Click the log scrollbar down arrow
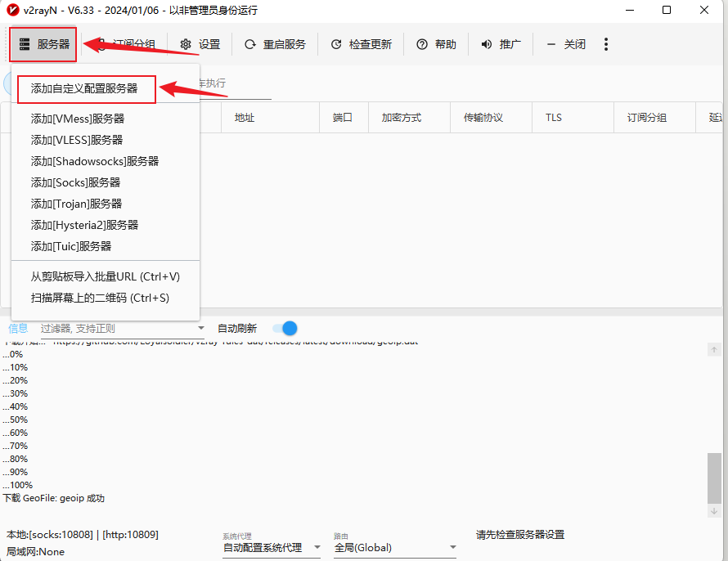The image size is (728, 561). click(x=714, y=511)
